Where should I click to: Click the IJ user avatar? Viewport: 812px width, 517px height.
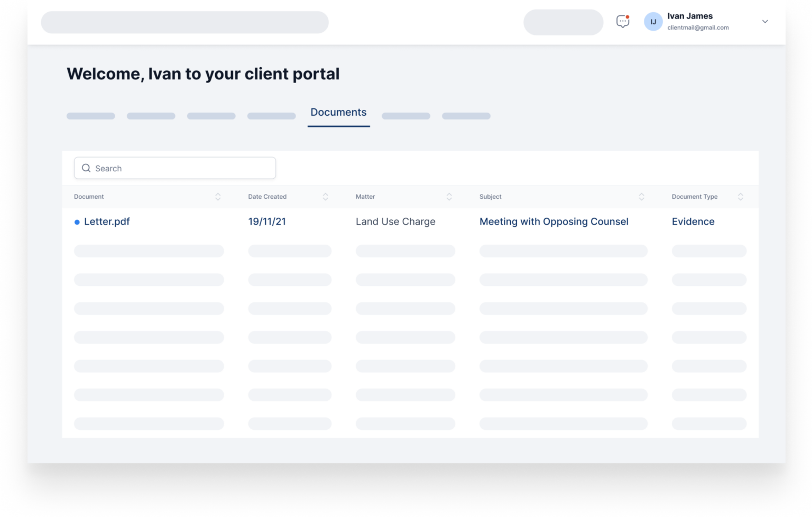coord(653,22)
